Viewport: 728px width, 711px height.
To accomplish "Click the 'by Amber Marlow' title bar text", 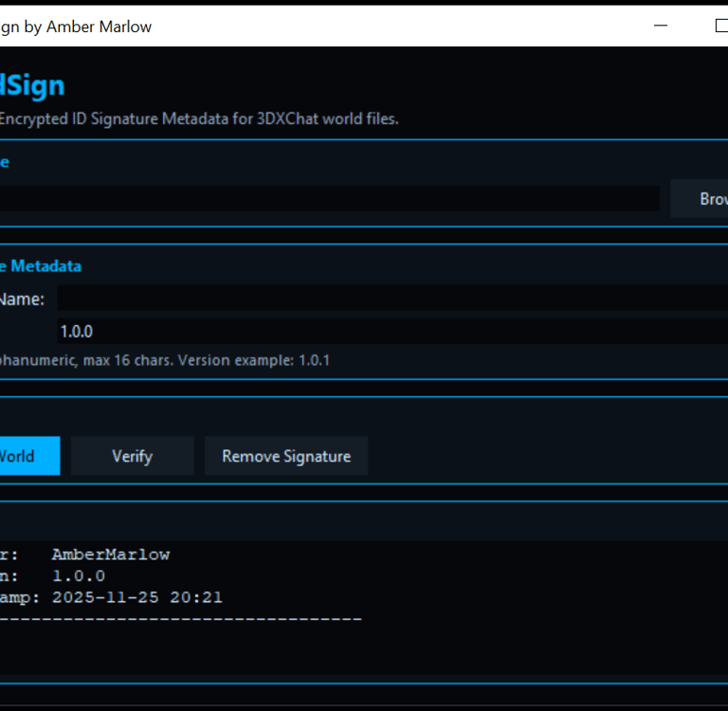I will [88, 27].
